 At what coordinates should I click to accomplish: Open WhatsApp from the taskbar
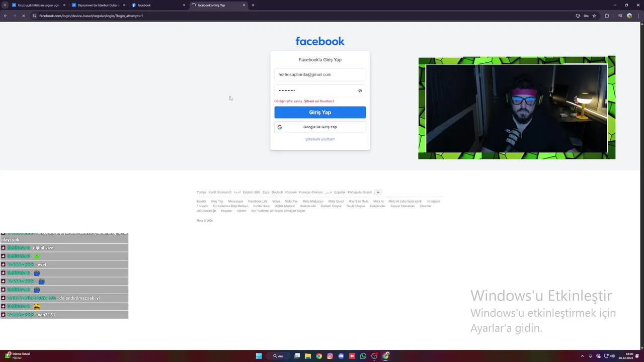pos(363,356)
